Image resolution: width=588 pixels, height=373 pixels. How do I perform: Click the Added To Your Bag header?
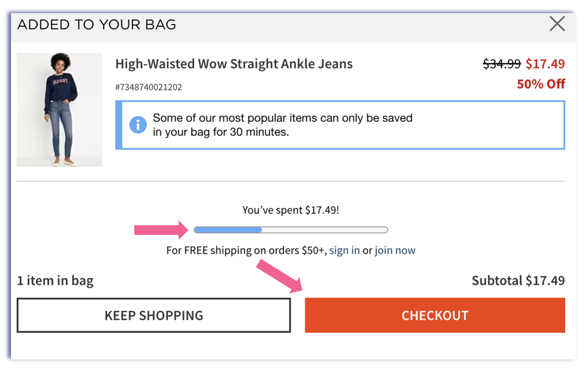click(97, 25)
